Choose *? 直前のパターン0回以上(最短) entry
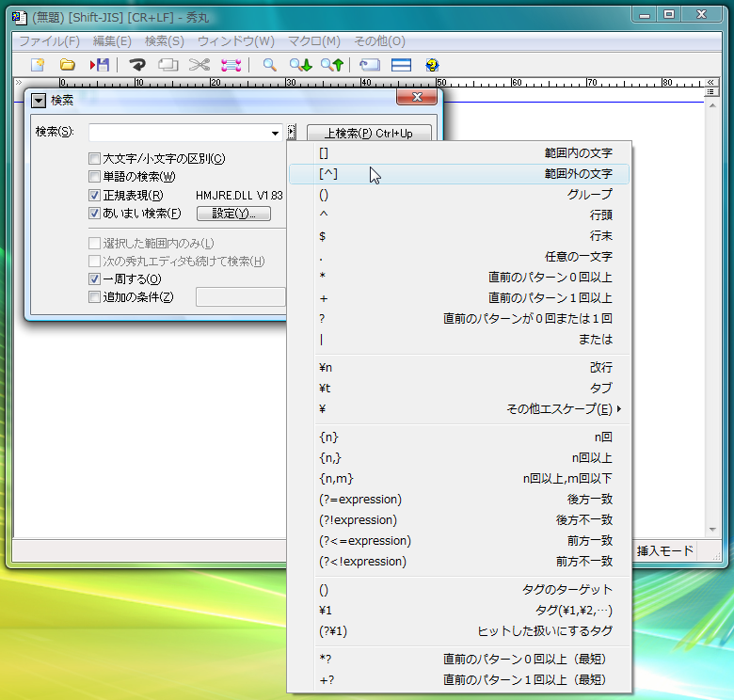 click(459, 659)
